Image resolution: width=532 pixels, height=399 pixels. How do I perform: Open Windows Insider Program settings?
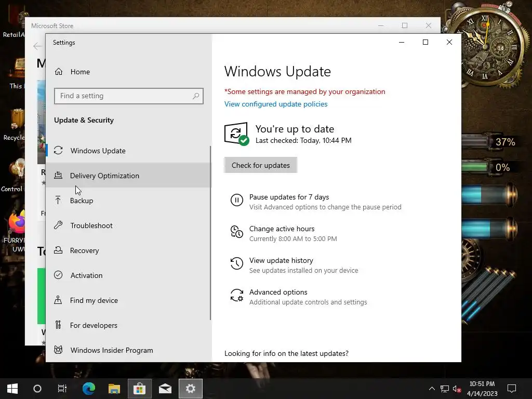pos(128,350)
